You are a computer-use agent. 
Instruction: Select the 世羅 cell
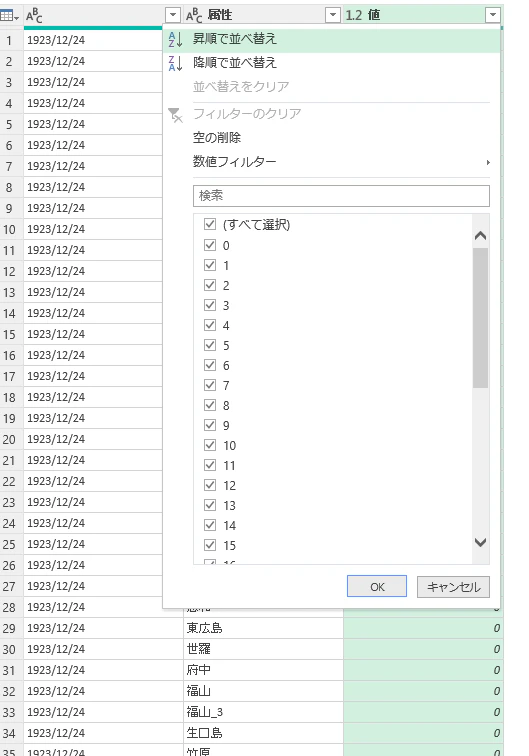[263, 649]
